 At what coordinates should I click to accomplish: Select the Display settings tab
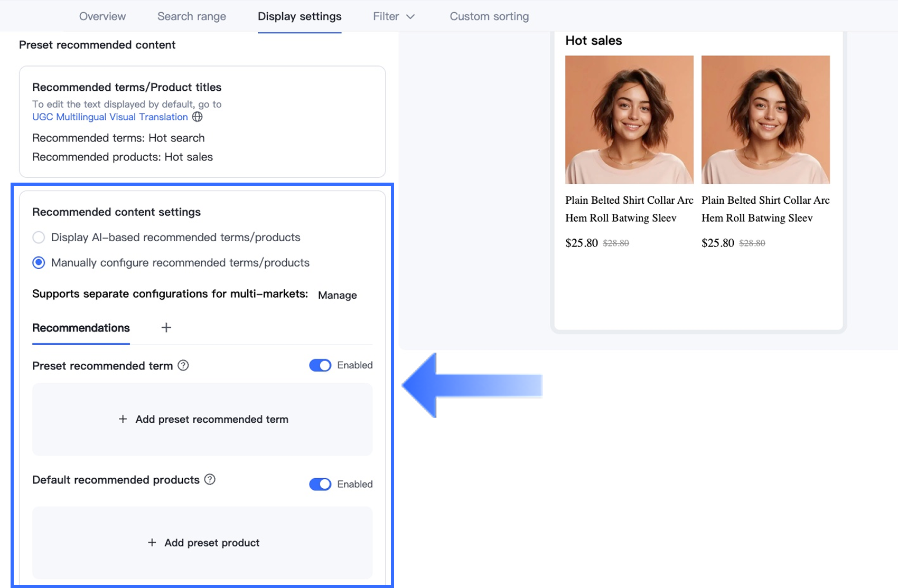(300, 16)
